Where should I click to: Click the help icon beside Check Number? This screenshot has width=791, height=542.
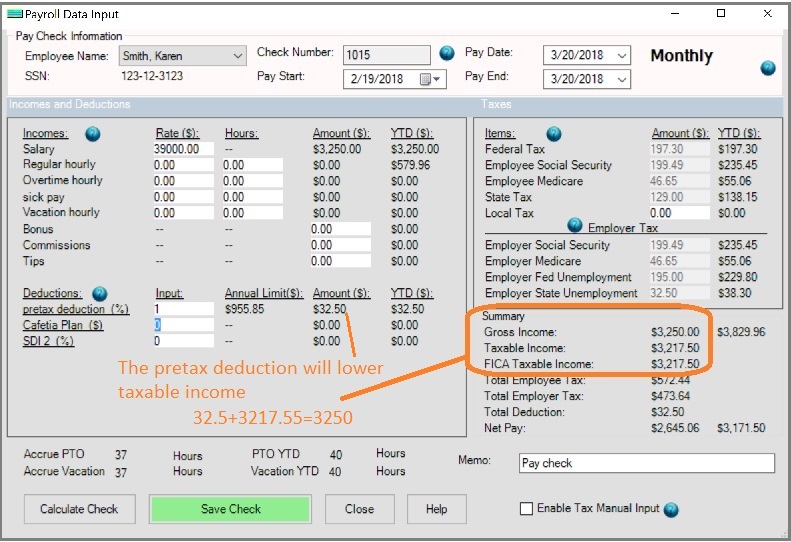pos(447,53)
